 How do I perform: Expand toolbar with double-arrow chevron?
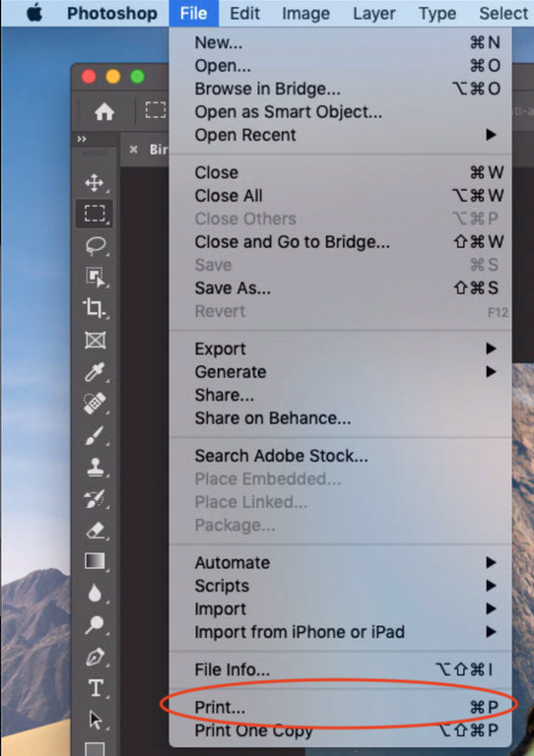[82, 139]
